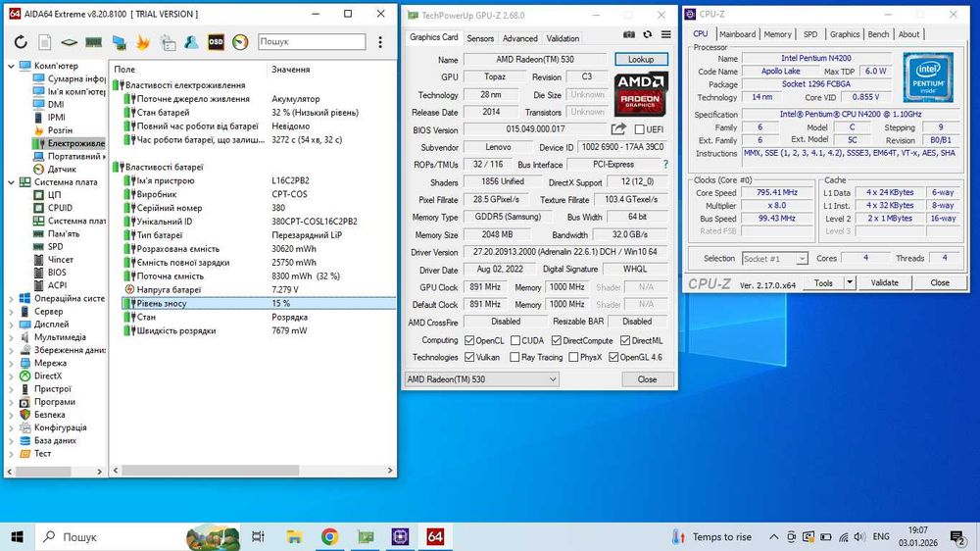The width and height of the screenshot is (980, 551).
Task: Open the CPU-Z Tools dropdown arrow
Action: (x=850, y=282)
